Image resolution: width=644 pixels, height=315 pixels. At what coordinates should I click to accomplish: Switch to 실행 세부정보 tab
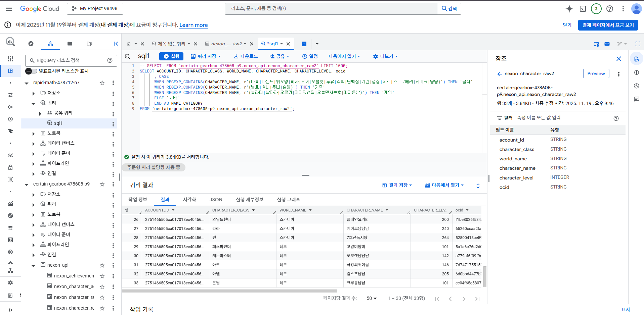[x=250, y=200]
